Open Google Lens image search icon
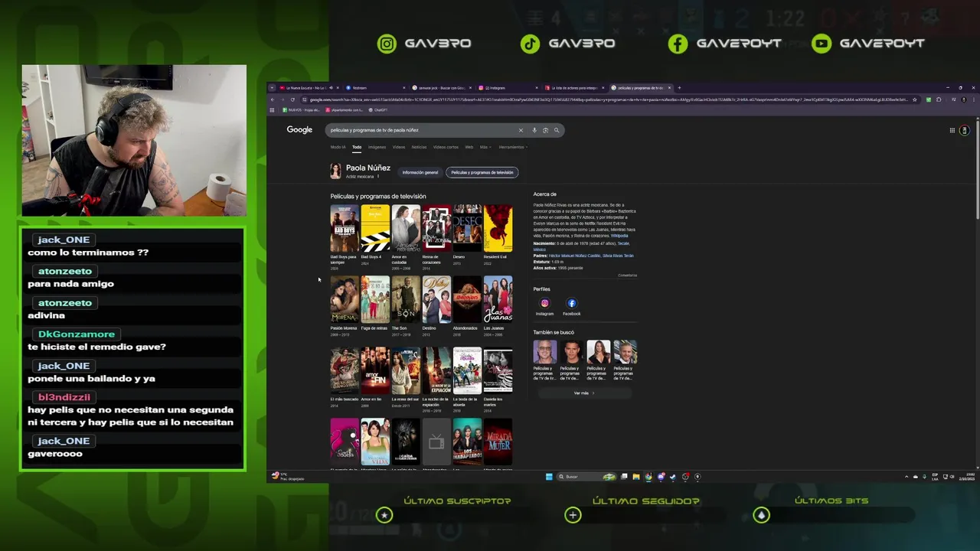 tap(545, 130)
